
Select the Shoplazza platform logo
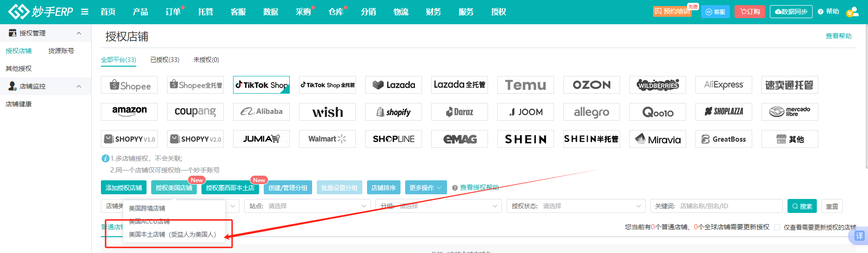coord(724,112)
